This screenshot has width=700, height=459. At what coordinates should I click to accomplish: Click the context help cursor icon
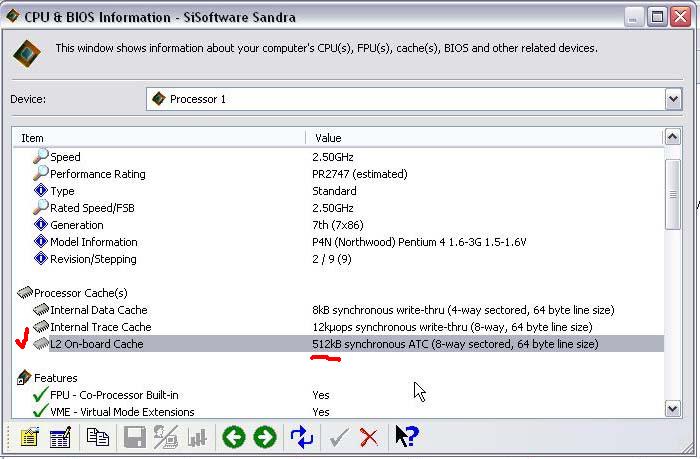pyautogui.click(x=407, y=436)
